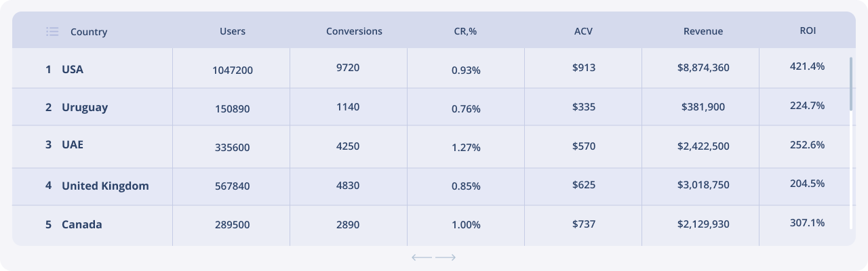
Task: Select the United Kingdom row
Action: [x=104, y=186]
